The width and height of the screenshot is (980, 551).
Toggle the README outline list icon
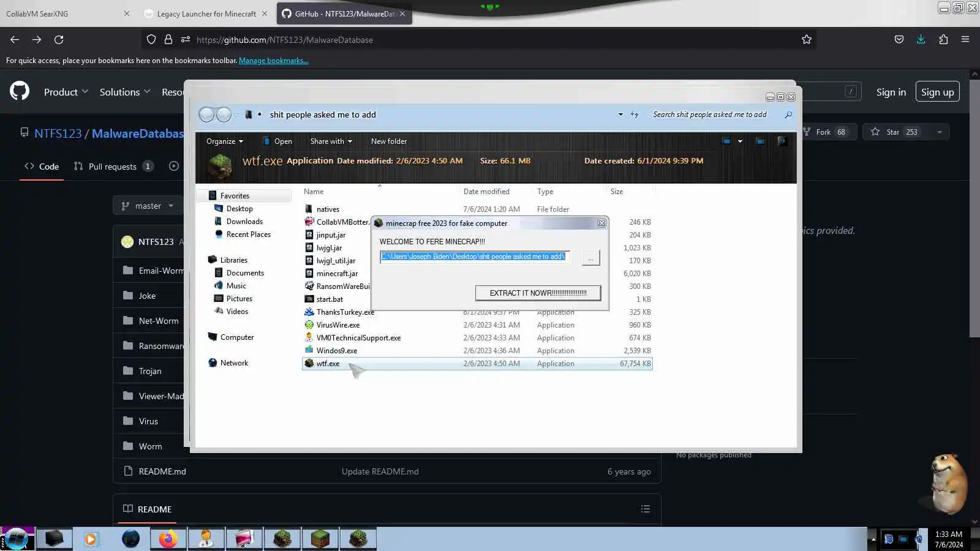point(645,509)
